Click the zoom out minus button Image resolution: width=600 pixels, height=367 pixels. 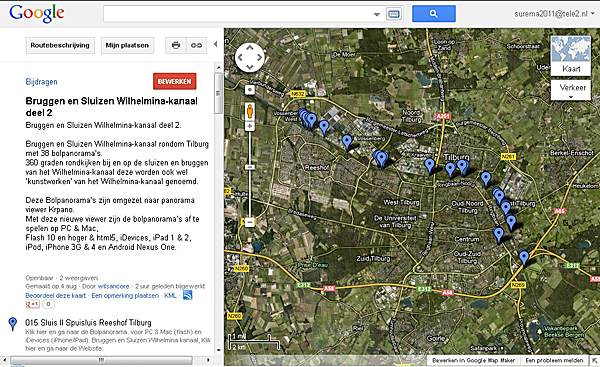click(249, 222)
